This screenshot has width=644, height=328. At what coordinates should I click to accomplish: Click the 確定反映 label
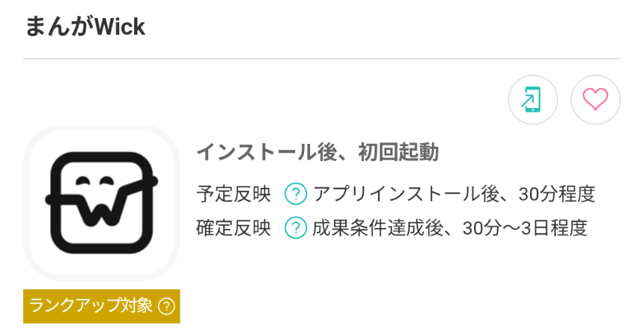[x=233, y=228]
